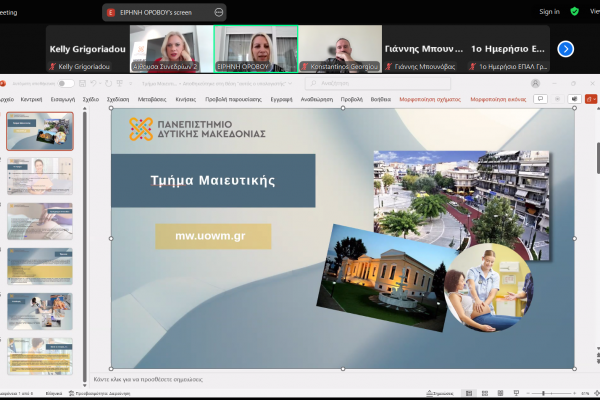Click the accessibility check status icon

[72, 393]
